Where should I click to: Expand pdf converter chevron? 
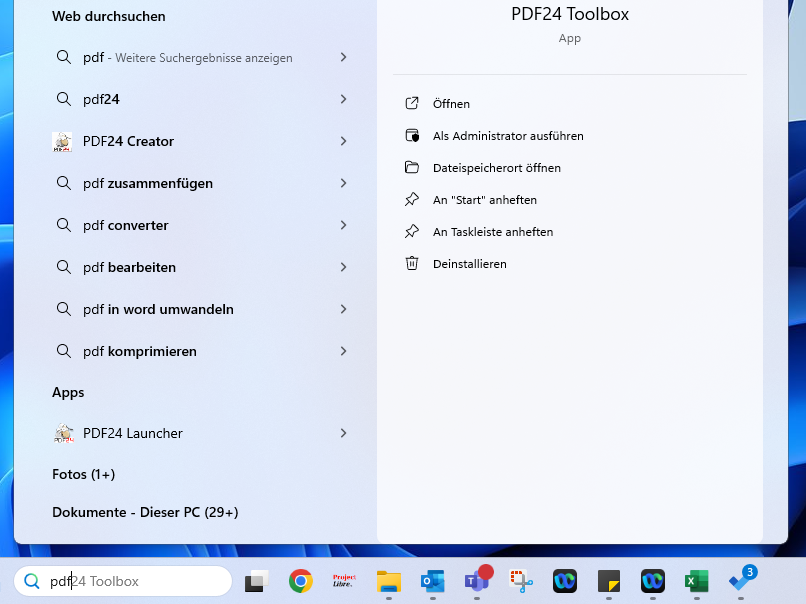click(x=343, y=225)
